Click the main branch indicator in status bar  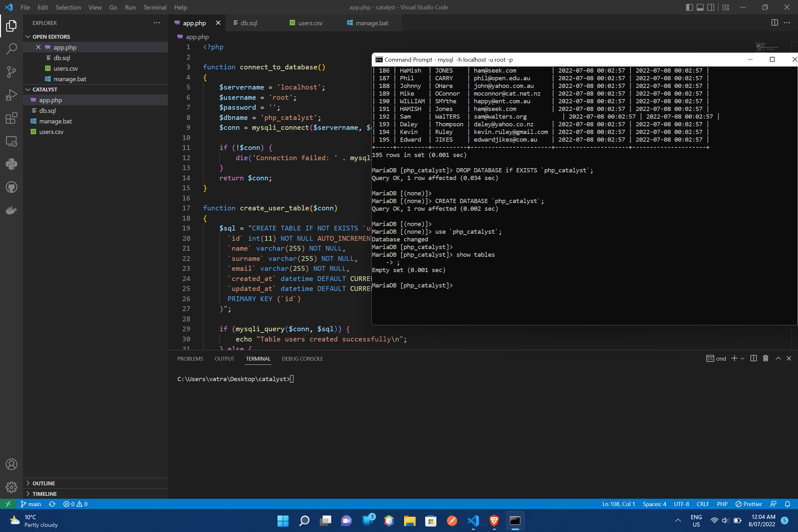point(31,504)
